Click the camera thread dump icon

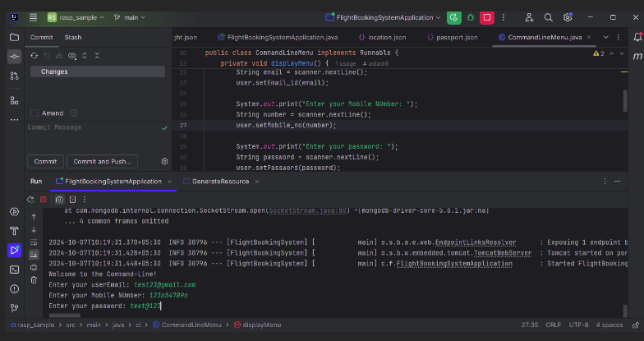point(59,200)
